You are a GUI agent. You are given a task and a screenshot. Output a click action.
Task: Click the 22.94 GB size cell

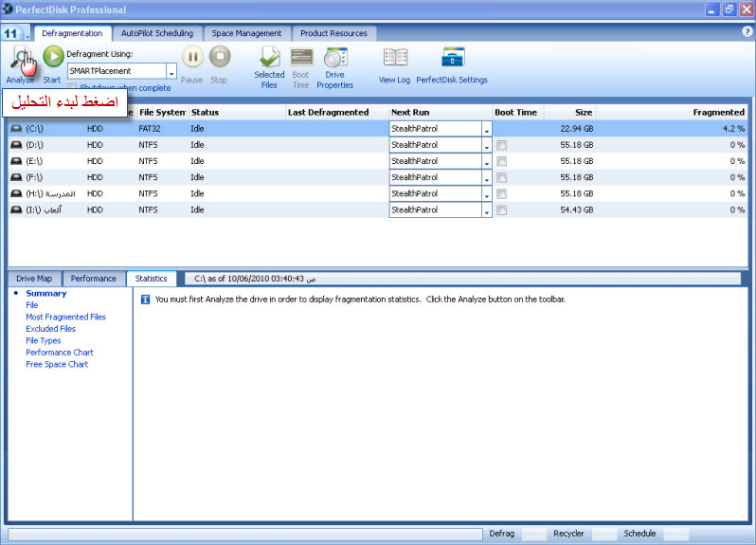[x=577, y=129]
